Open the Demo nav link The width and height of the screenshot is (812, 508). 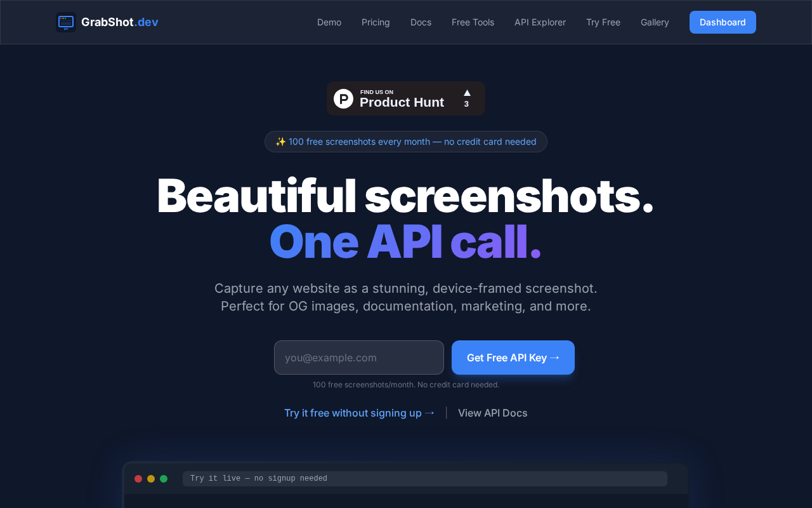[x=329, y=22]
